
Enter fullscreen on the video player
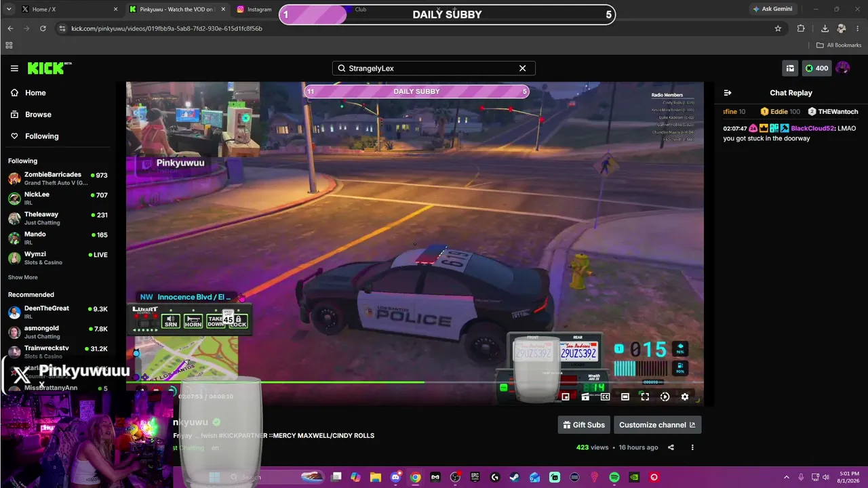[x=645, y=397]
